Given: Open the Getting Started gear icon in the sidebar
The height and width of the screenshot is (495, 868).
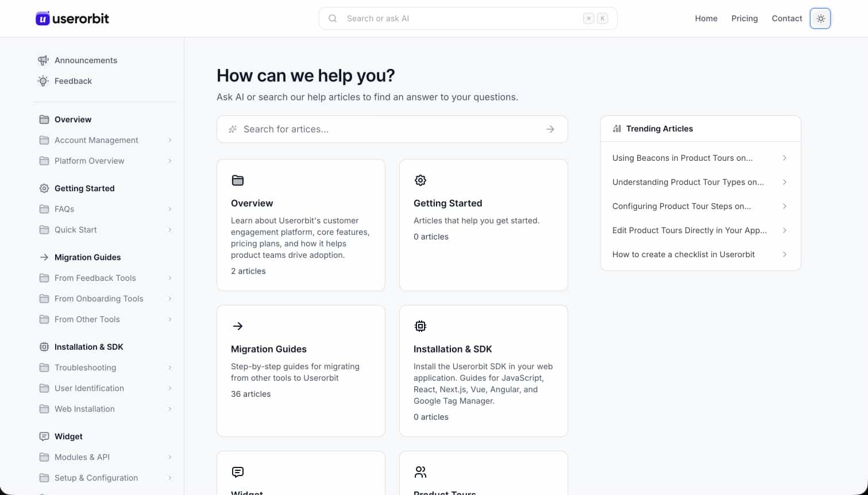Looking at the screenshot, I should click(x=44, y=188).
